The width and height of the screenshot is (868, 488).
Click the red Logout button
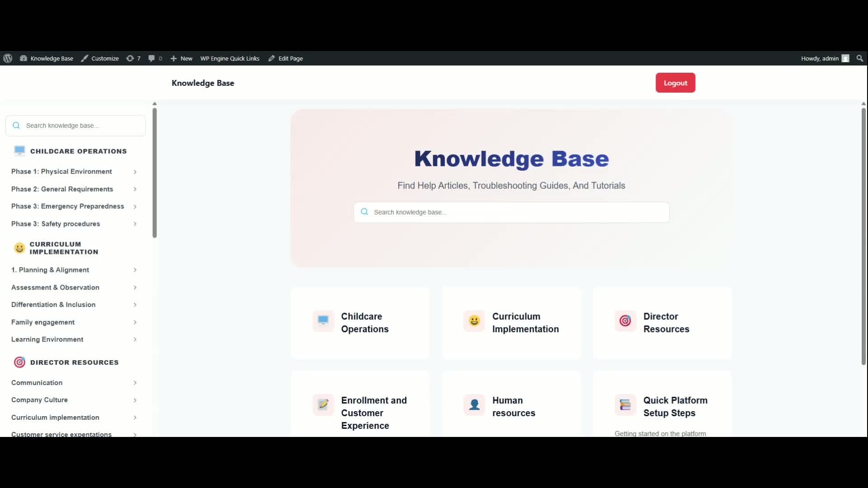point(675,83)
